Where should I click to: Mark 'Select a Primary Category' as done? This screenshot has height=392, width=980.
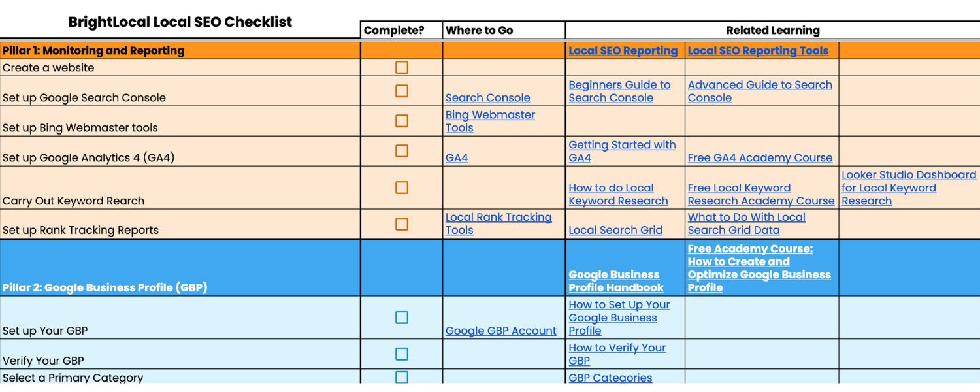pos(400,376)
